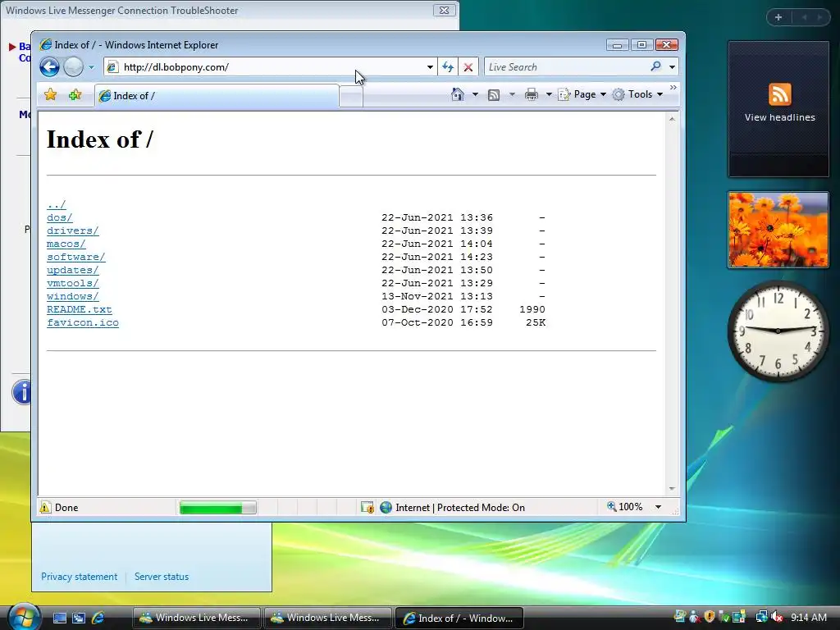840x630 pixels.
Task: Click the RSS 'View headlines' gadget
Action: click(x=778, y=109)
